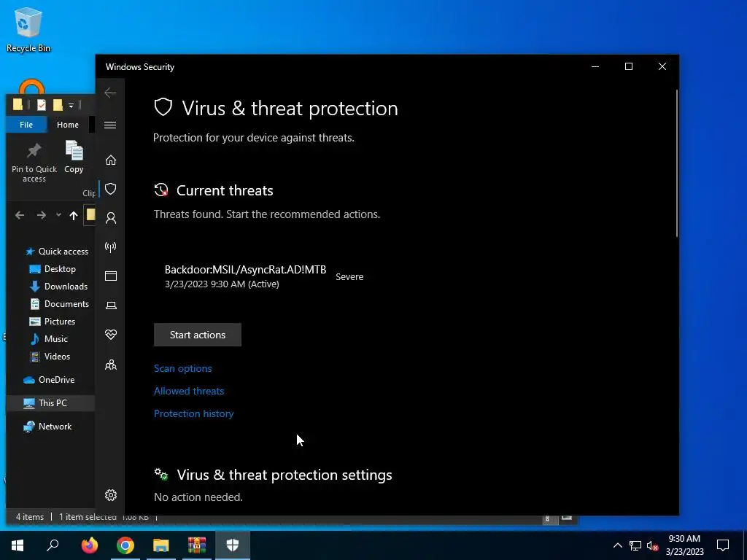
Task: Go forward in File Explorer navigation
Action: (x=42, y=215)
